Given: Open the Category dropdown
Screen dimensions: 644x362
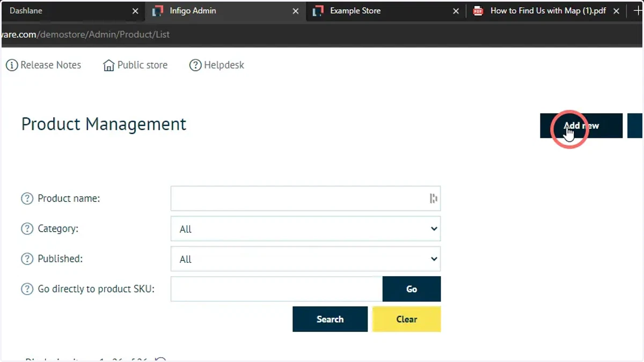Looking at the screenshot, I should point(305,228).
